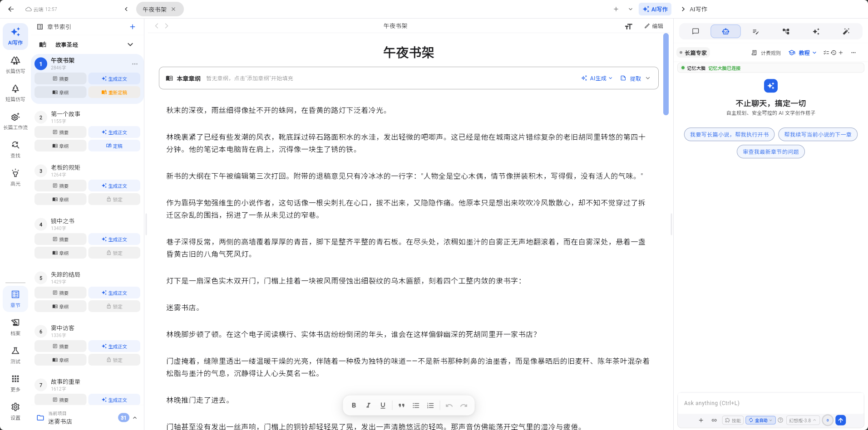868x430 pixels.
Task: Click 重新定稿 for 午夜书架 chapter
Action: [x=114, y=92]
